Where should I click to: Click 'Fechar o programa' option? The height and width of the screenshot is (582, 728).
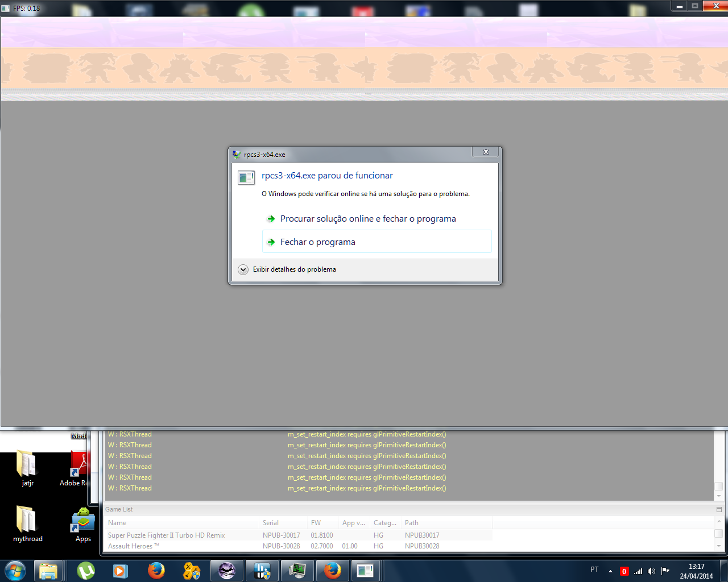pyautogui.click(x=317, y=242)
